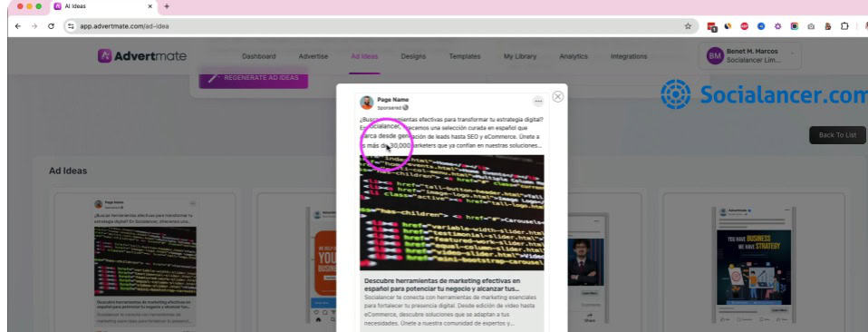This screenshot has height=332, width=868.
Task: Expand the Benet M. Marcos account dropdown
Action: (x=792, y=54)
